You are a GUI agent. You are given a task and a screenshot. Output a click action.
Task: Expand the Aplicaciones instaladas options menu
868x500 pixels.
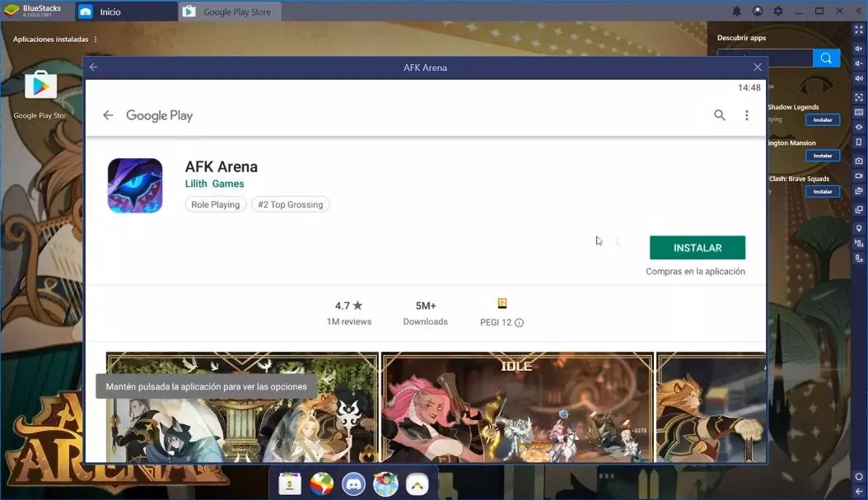coord(96,39)
